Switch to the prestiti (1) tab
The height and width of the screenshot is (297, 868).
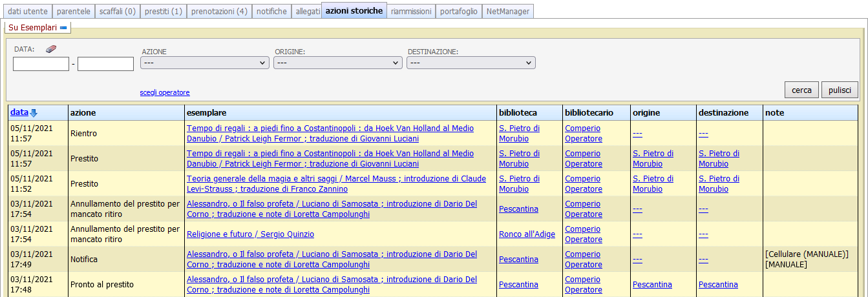pyautogui.click(x=163, y=11)
